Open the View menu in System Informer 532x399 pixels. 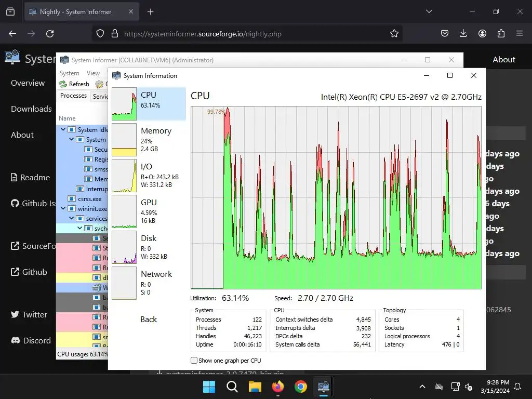tap(93, 73)
